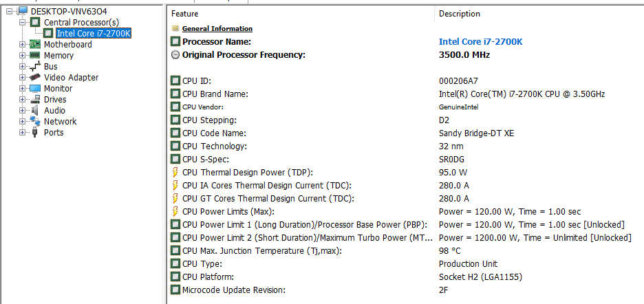Click the General Information heading
The width and height of the screenshot is (644, 304).
(x=217, y=29)
